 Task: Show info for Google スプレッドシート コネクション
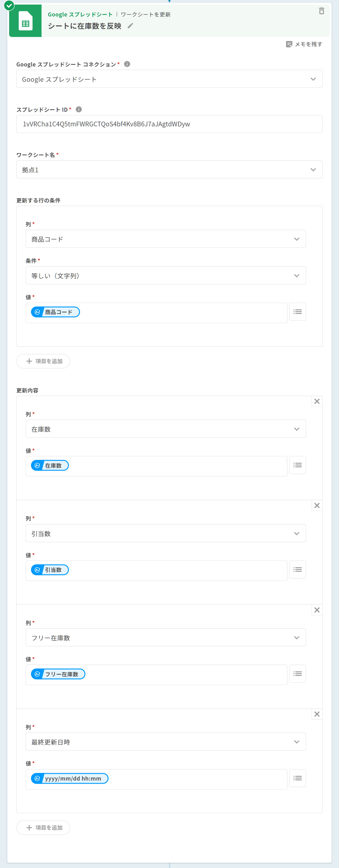(127, 64)
